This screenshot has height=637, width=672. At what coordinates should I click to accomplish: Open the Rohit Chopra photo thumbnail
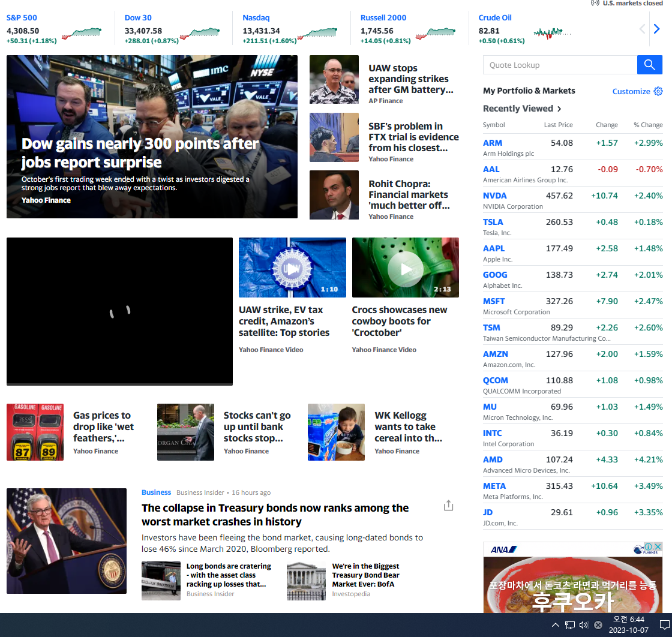tap(334, 195)
